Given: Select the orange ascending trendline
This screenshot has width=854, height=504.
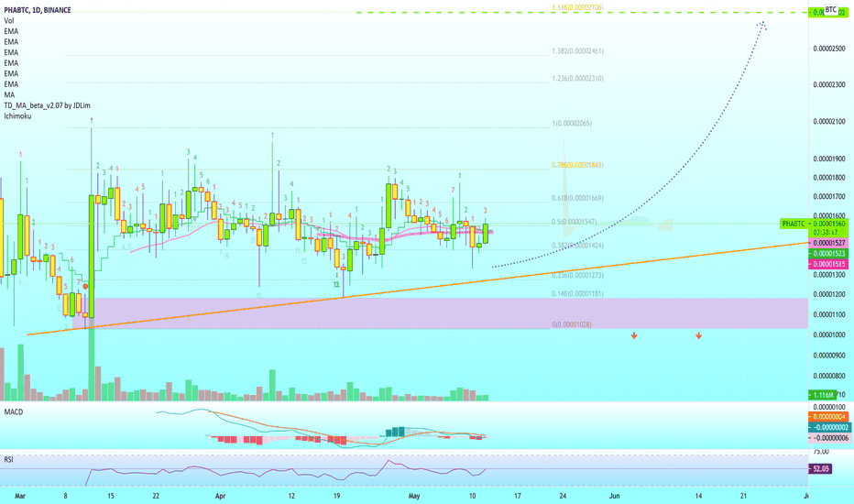Looking at the screenshot, I should [418, 289].
